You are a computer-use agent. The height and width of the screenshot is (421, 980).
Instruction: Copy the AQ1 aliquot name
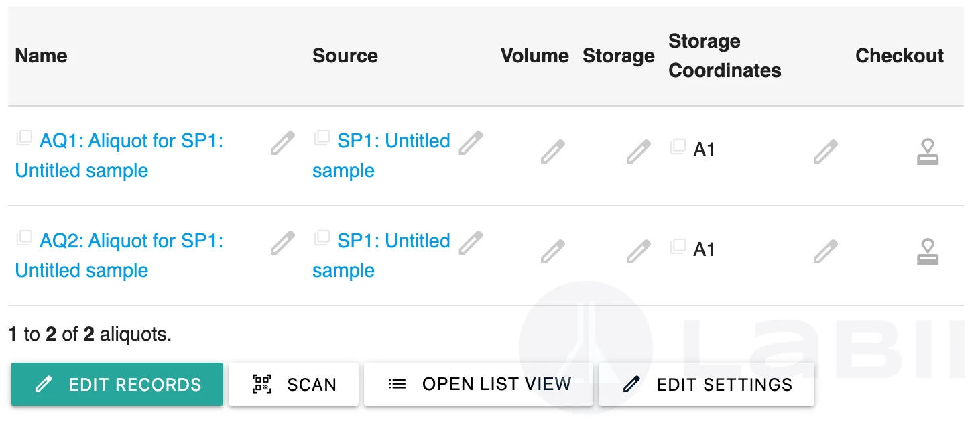pyautogui.click(x=24, y=139)
